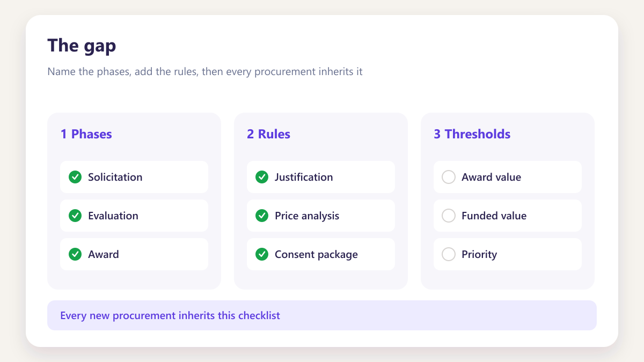Viewport: 644px width, 362px height.
Task: Click the green checkmark beside Evaluation
Action: pyautogui.click(x=75, y=216)
